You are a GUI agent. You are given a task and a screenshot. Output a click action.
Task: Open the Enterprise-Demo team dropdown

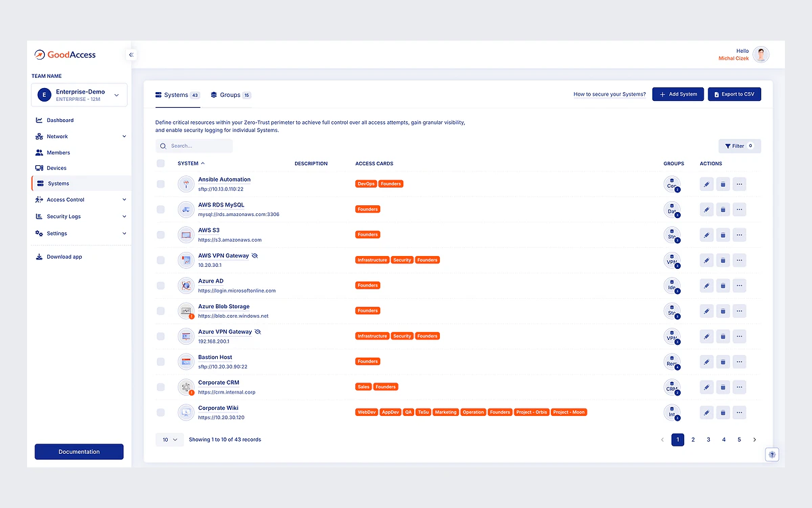[x=79, y=95]
